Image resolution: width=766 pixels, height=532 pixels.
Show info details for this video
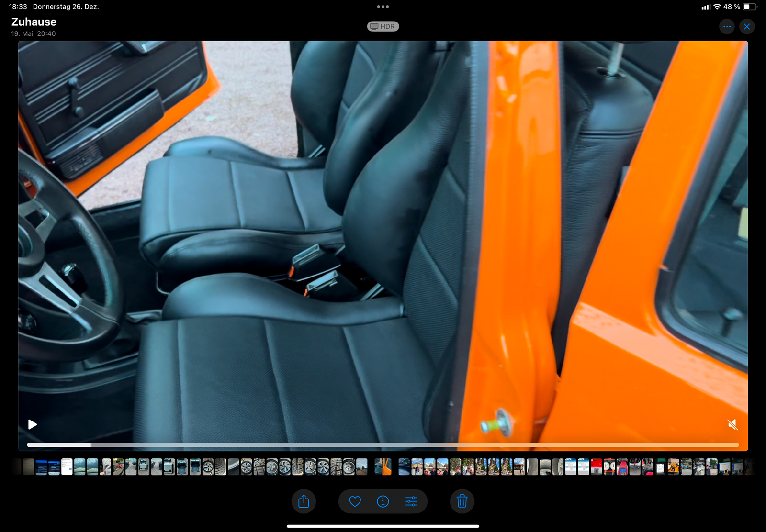click(383, 501)
